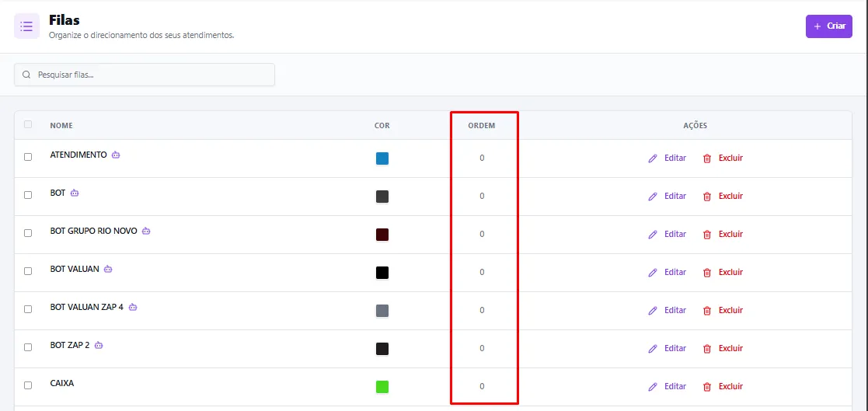This screenshot has width=868, height=411.
Task: Click the pencil icon in the BOT ZAP 2 row
Action: point(653,349)
